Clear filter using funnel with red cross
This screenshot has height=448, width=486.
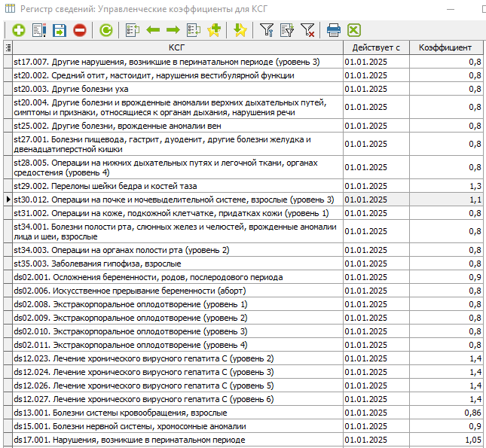pos(307,30)
